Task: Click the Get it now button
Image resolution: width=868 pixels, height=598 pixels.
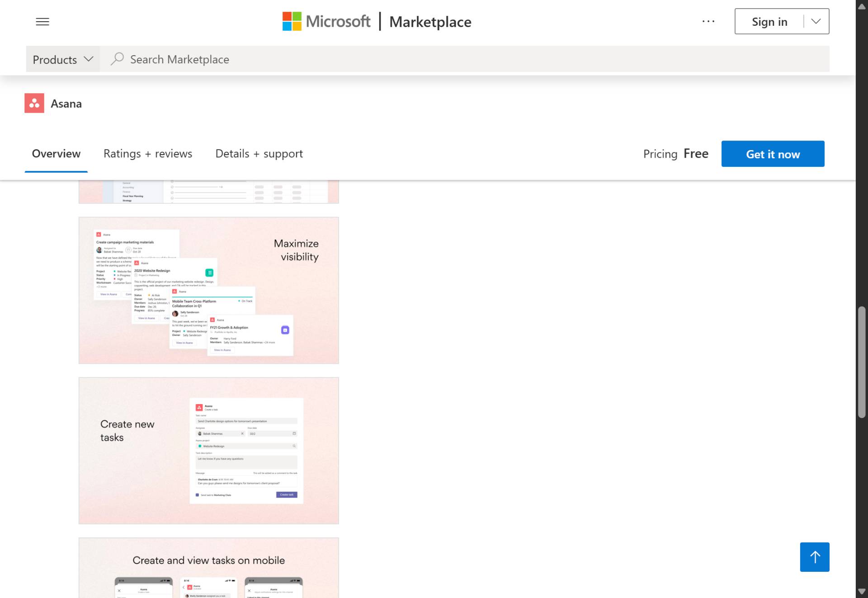Action: pos(773,154)
